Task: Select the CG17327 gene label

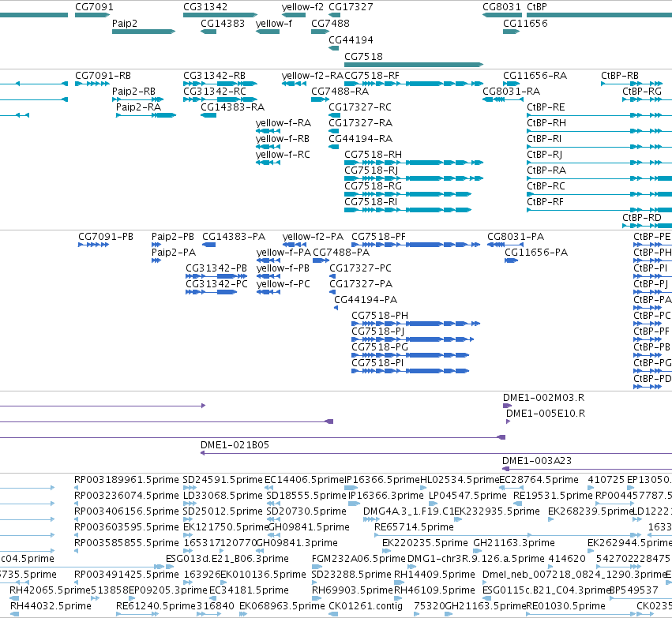Action: (x=351, y=7)
